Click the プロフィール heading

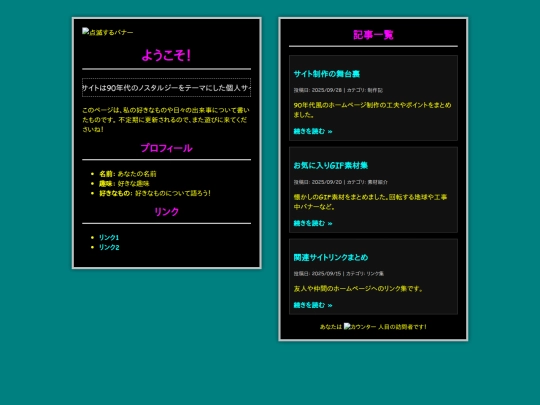[x=166, y=148]
